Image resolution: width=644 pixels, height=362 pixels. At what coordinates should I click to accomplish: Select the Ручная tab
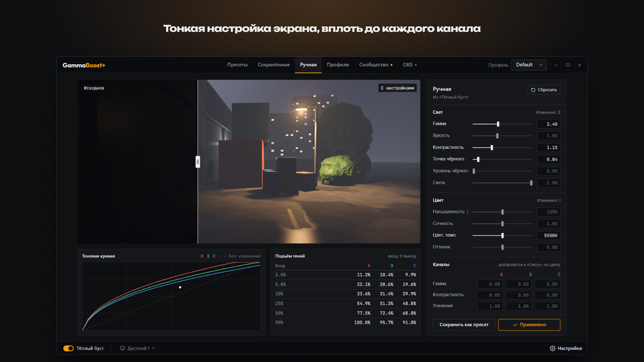pos(308,65)
